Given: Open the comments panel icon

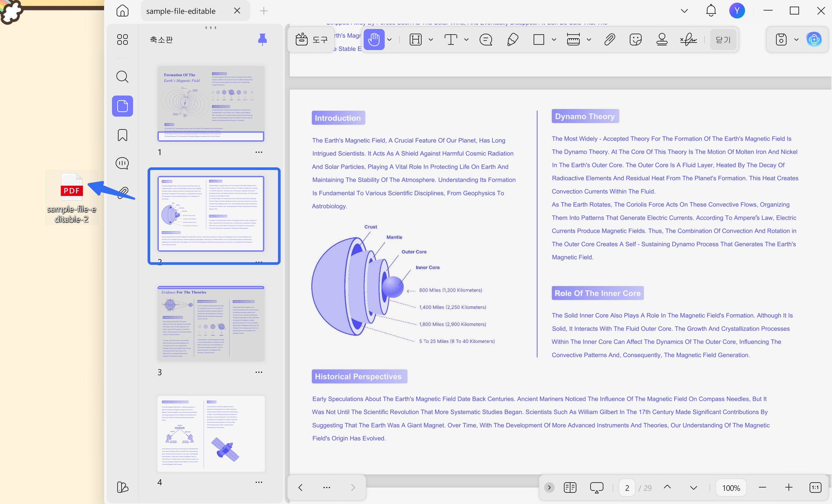Looking at the screenshot, I should pyautogui.click(x=122, y=163).
